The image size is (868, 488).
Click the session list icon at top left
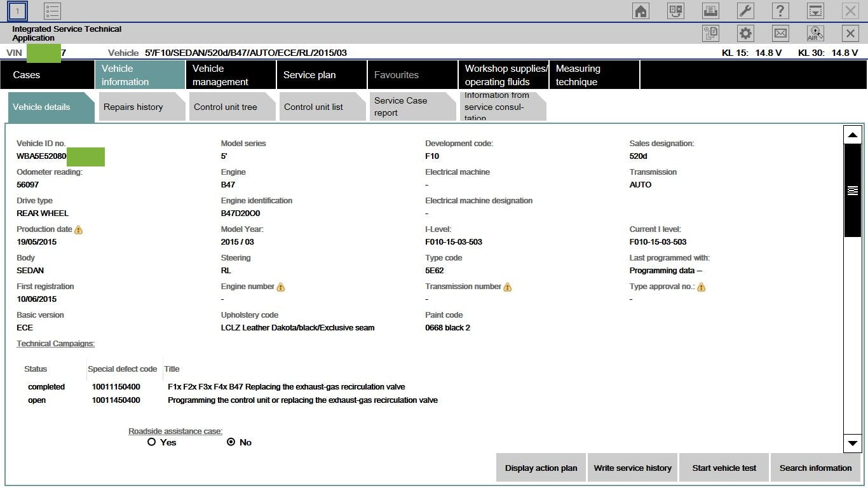52,10
